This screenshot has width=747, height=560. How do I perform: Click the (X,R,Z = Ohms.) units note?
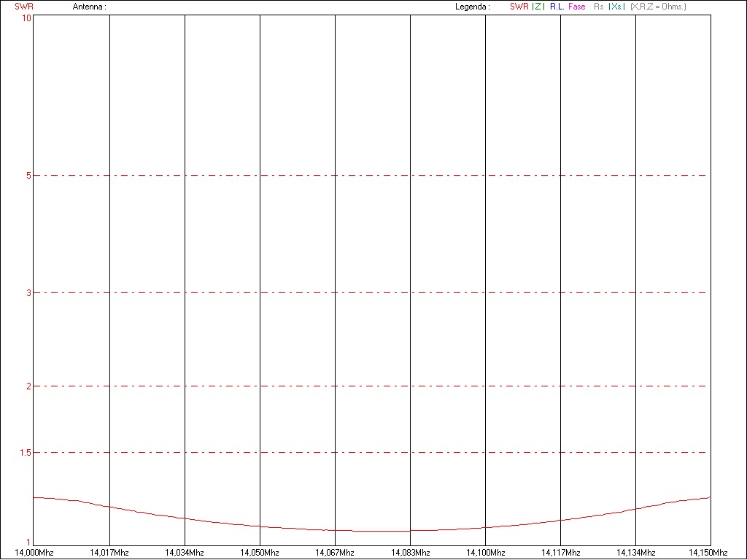658,7
